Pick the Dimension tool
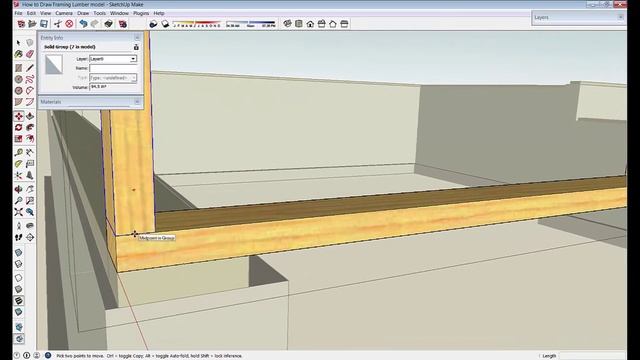The width and height of the screenshot is (640, 360). pyautogui.click(x=30, y=153)
